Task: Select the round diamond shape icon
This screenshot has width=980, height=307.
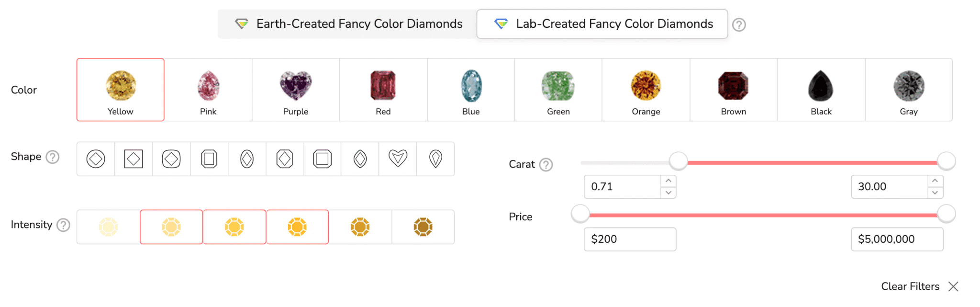Action: [96, 159]
